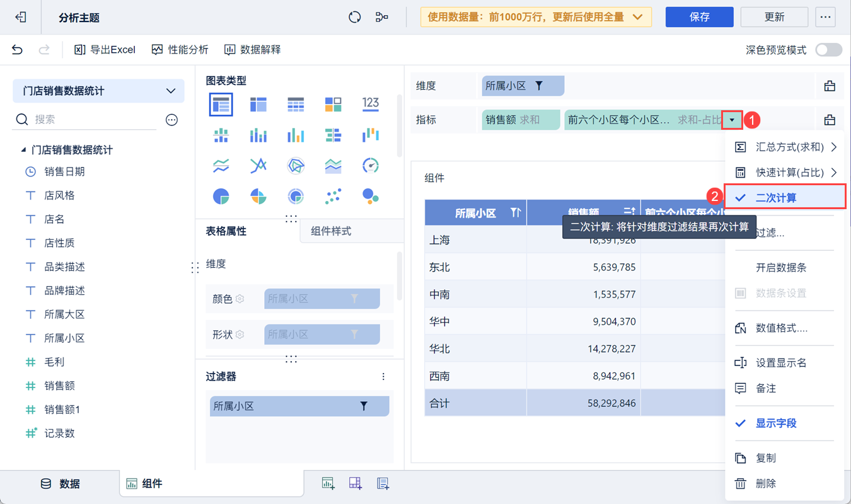
Task: Open 性能分析 from the toolbar
Action: click(x=180, y=50)
